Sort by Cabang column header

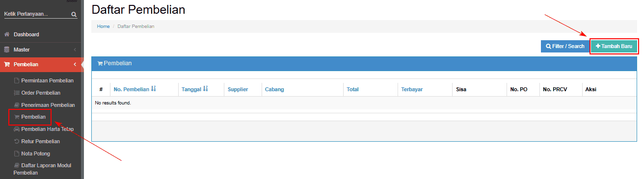coord(274,89)
